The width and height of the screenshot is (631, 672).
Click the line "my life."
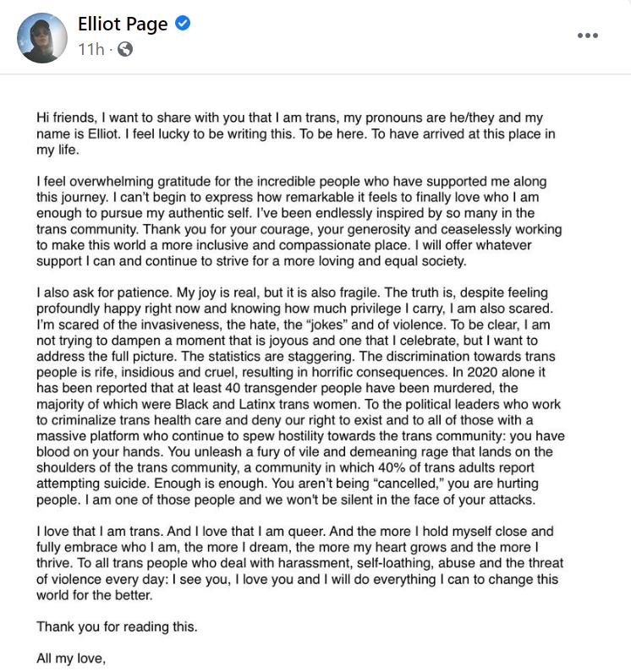click(x=58, y=150)
